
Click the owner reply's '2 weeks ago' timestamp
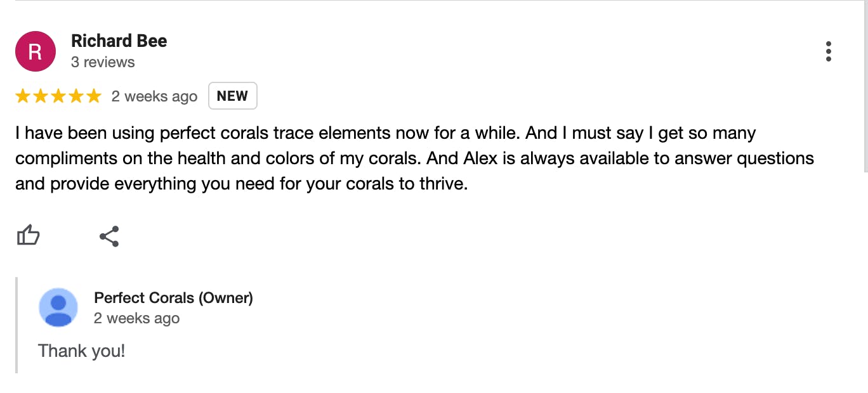tap(136, 318)
